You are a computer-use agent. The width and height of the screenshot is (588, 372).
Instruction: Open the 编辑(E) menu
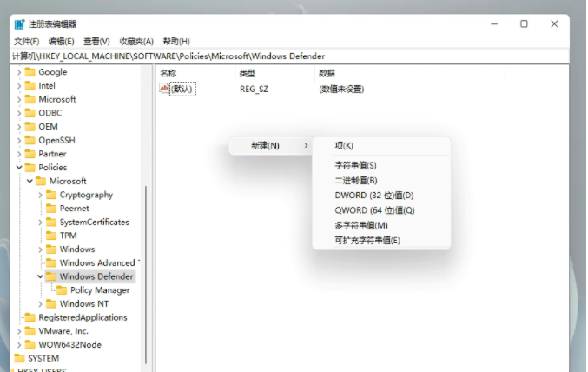tap(61, 42)
